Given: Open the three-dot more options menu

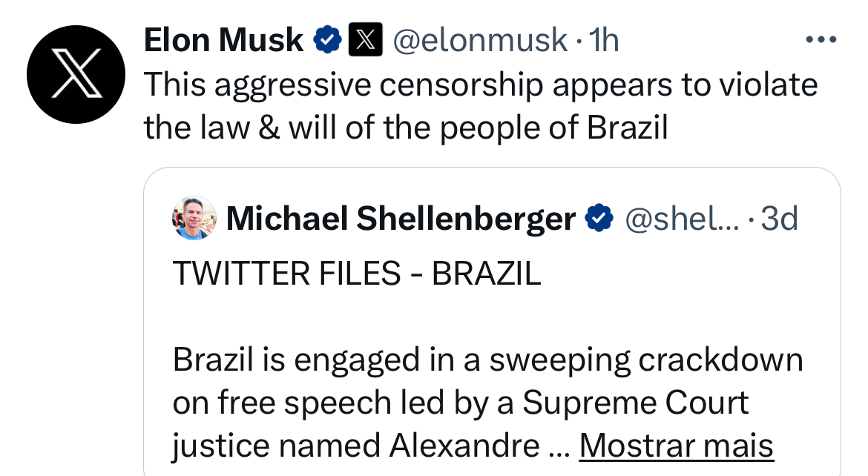Looking at the screenshot, I should (x=821, y=40).
